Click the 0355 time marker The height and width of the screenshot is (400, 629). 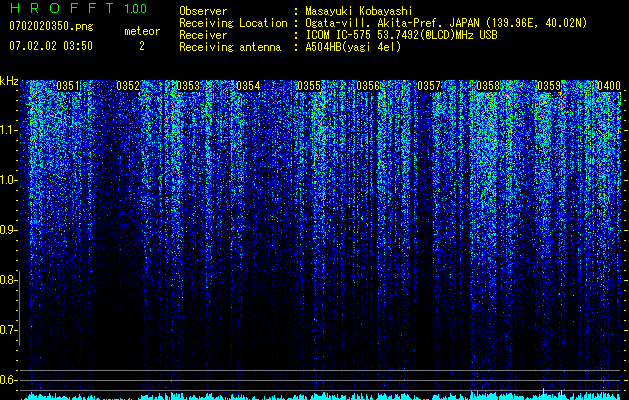309,86
